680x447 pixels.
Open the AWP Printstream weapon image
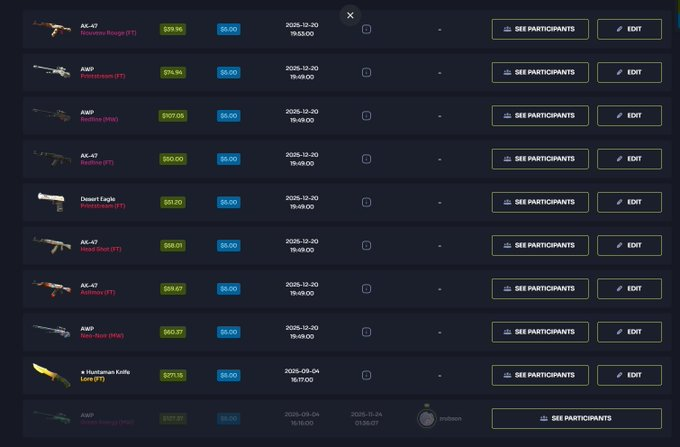(52, 72)
